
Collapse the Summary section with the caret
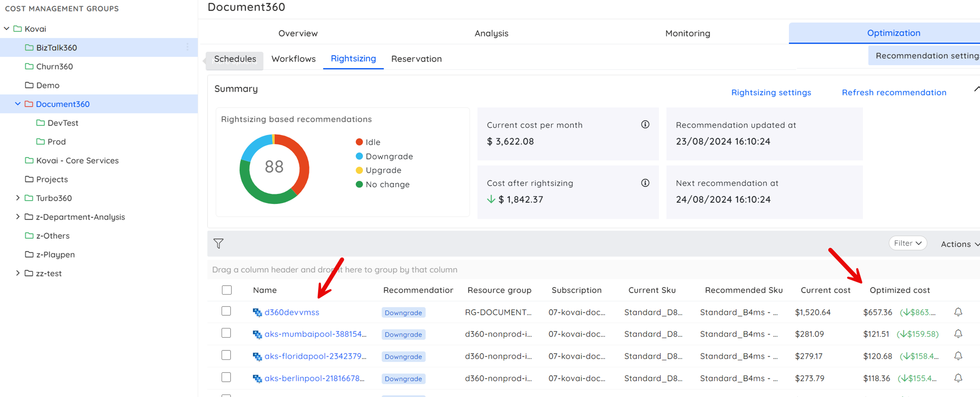[x=976, y=89]
